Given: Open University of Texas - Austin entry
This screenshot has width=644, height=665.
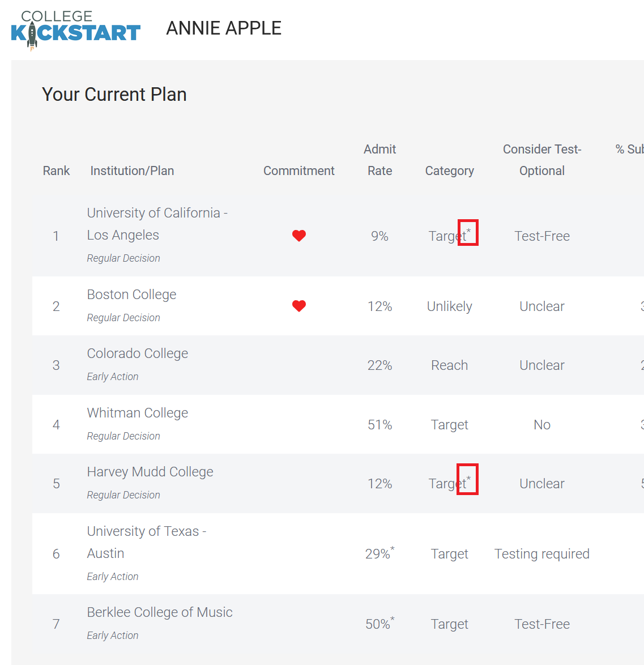Looking at the screenshot, I should coord(147,542).
